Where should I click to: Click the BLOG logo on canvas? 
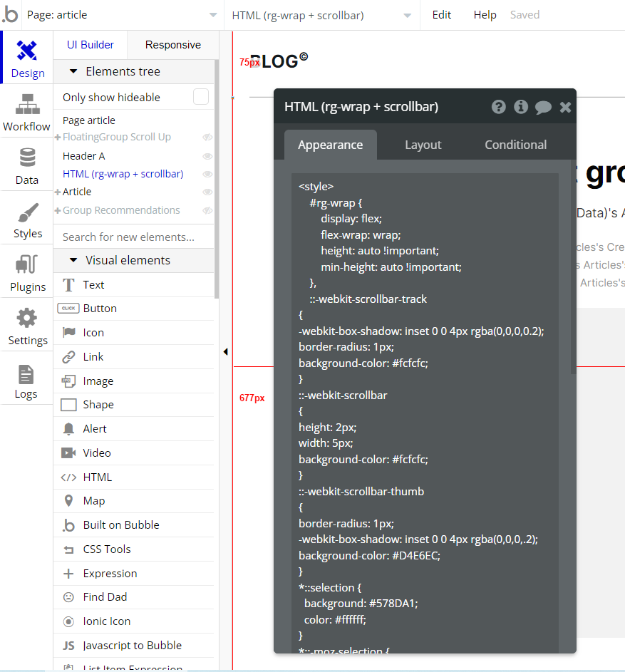pos(279,61)
